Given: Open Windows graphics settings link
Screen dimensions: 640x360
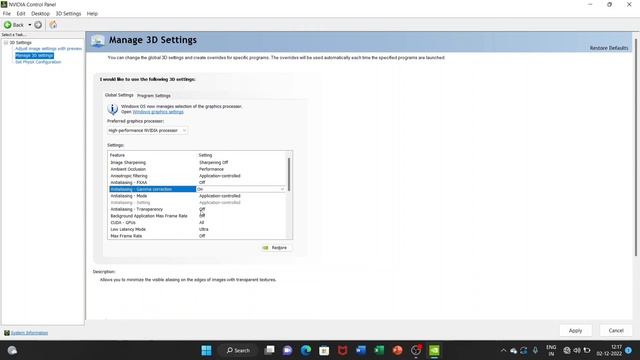Looking at the screenshot, I should [158, 112].
